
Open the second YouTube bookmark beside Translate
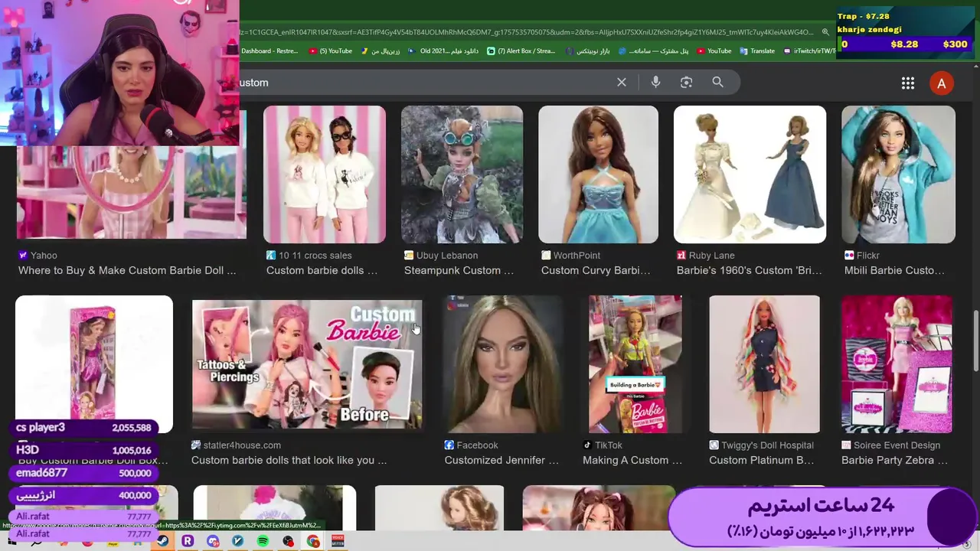coord(714,51)
